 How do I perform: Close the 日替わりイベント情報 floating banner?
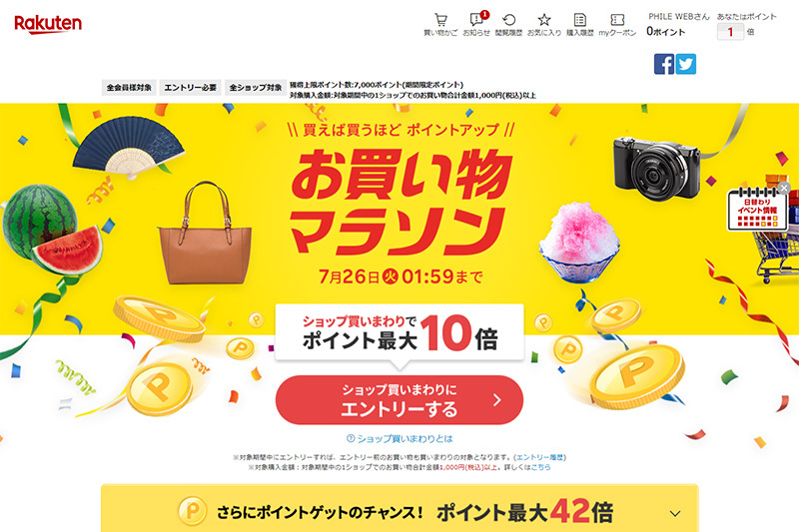click(x=784, y=189)
